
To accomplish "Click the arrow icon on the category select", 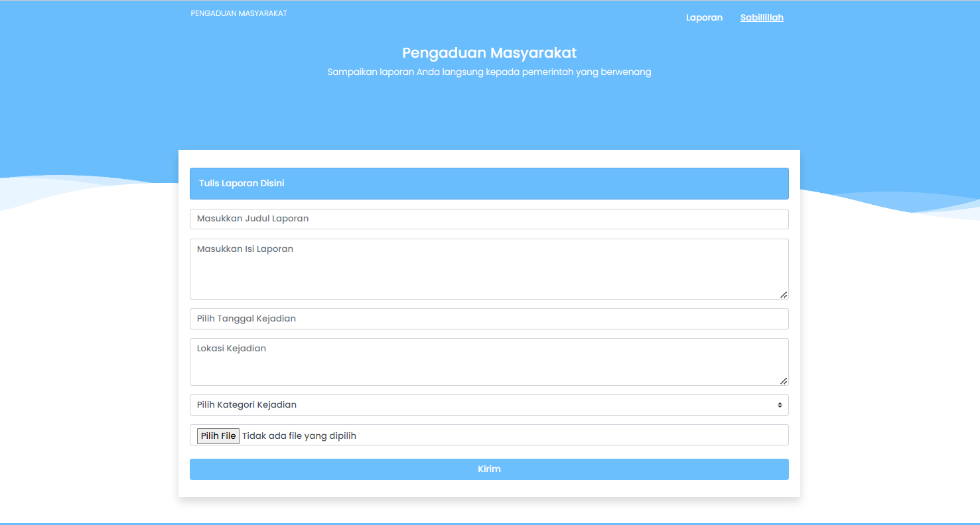I will click(780, 405).
